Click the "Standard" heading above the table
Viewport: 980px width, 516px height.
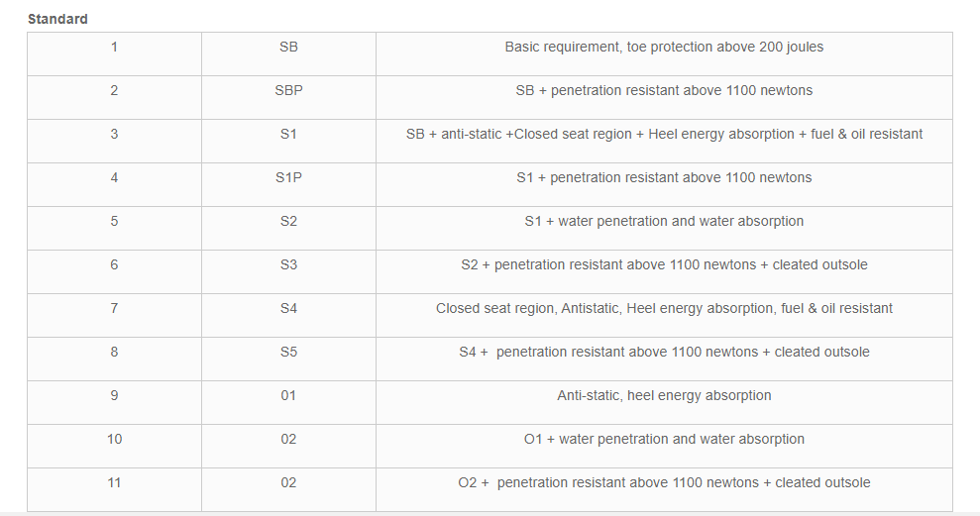click(x=57, y=19)
